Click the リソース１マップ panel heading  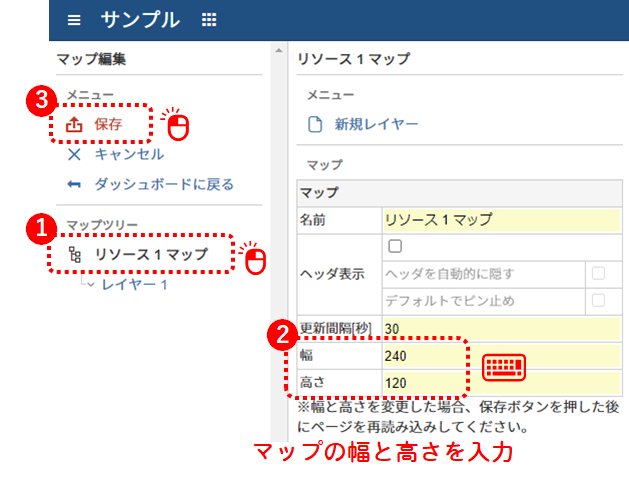click(353, 59)
